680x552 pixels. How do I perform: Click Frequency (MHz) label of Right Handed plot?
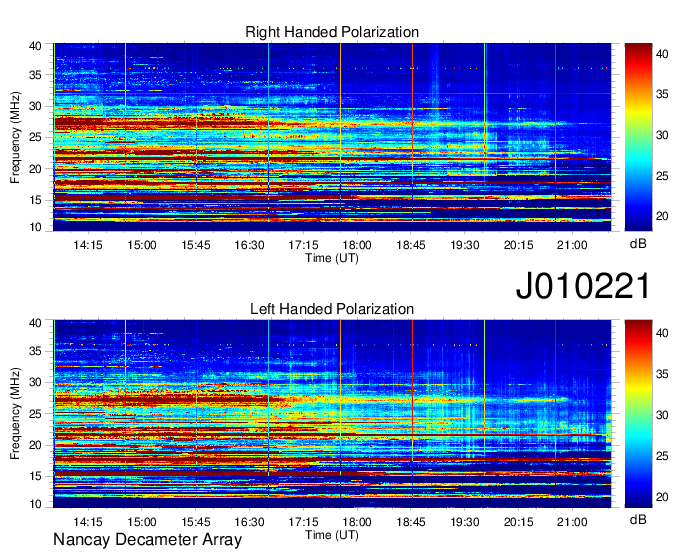coord(15,137)
